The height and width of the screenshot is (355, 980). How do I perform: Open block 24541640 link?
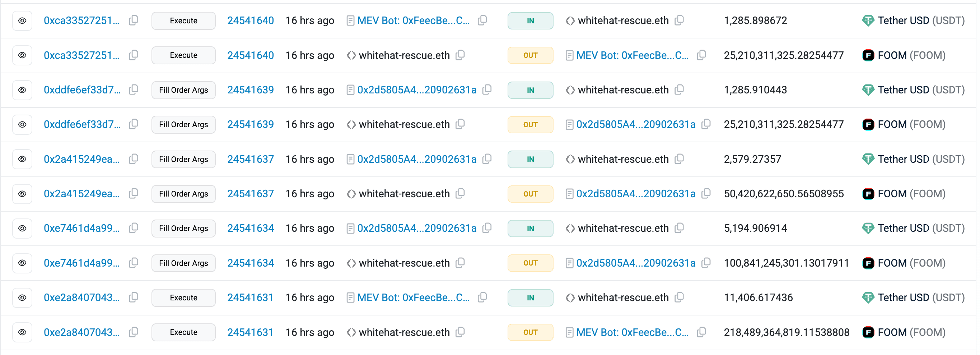pos(250,20)
